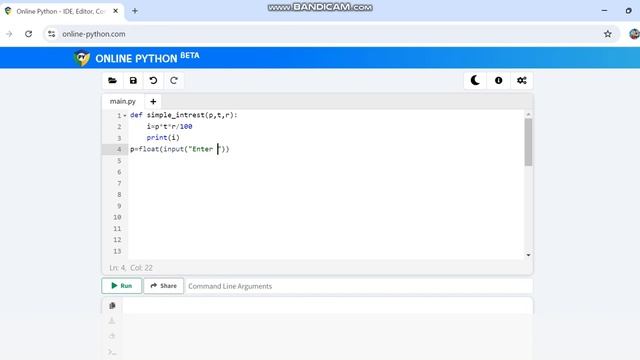Click the Online Python logo
640x360 pixels.
coord(82,58)
